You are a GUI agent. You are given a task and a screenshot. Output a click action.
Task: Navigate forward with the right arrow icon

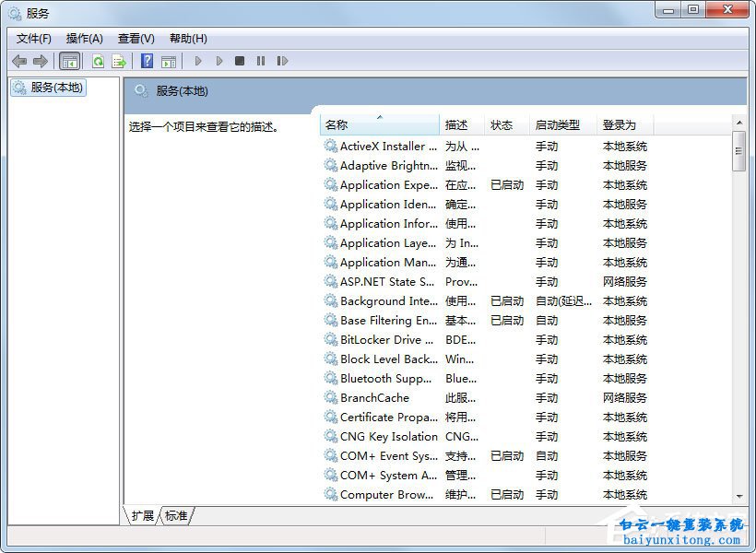click(x=41, y=61)
